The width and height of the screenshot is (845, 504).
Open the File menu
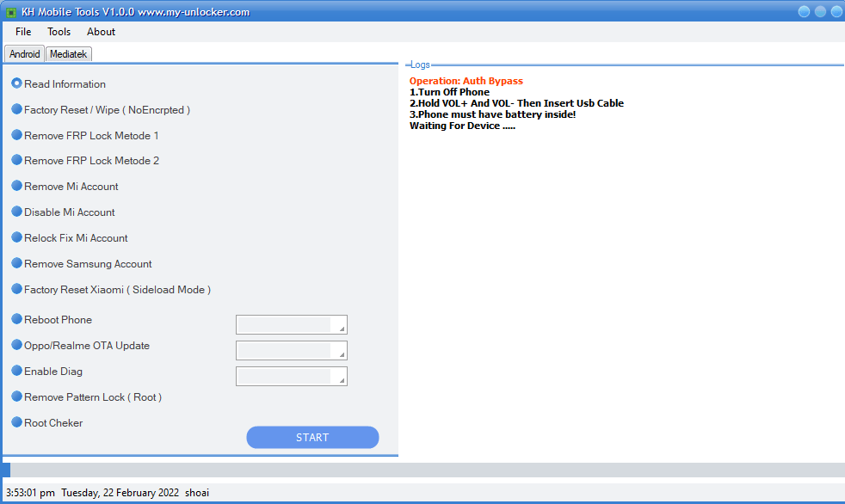[23, 32]
